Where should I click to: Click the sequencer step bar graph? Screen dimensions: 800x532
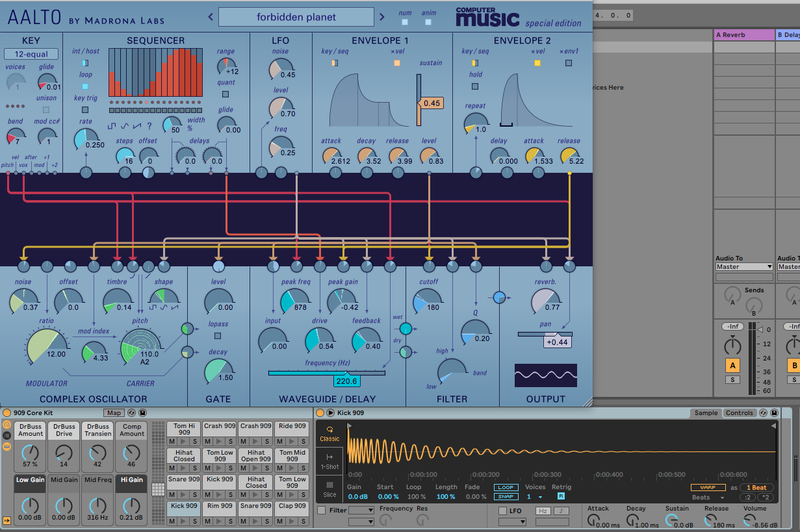155,72
